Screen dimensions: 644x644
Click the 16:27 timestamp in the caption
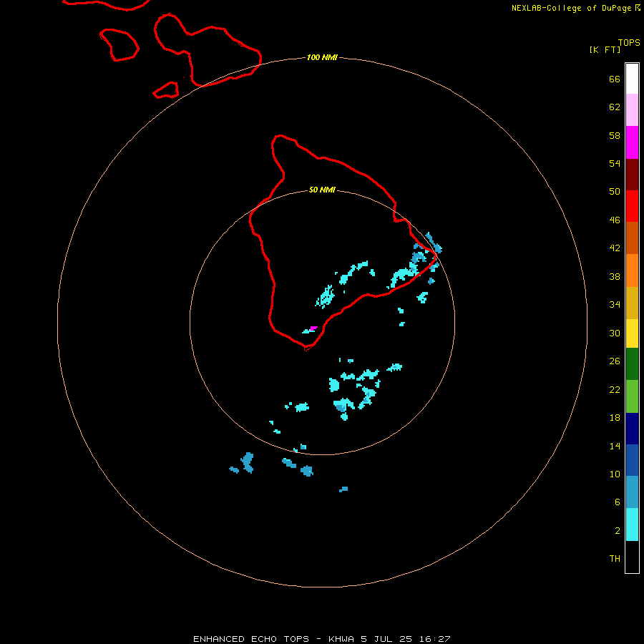point(435,639)
